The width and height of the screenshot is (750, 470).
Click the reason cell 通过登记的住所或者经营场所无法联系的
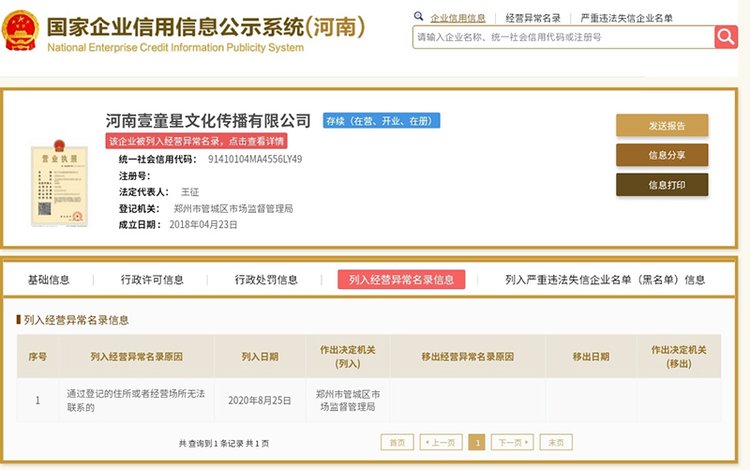click(x=136, y=401)
